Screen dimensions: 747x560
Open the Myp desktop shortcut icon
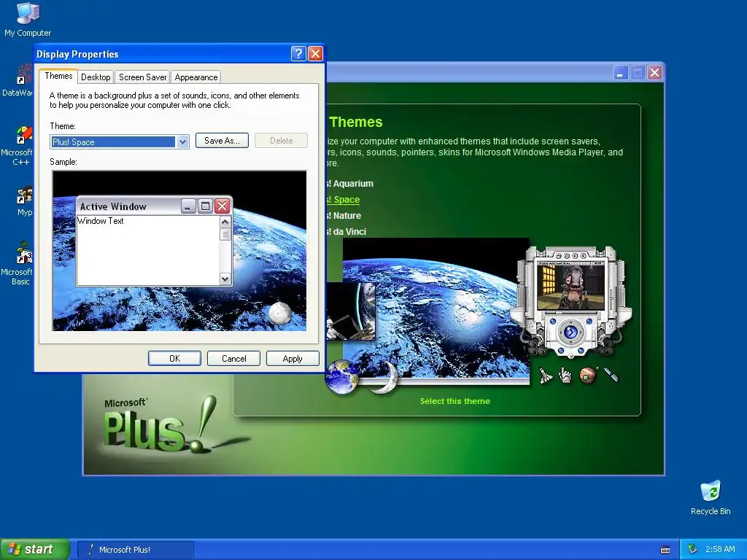pyautogui.click(x=24, y=203)
